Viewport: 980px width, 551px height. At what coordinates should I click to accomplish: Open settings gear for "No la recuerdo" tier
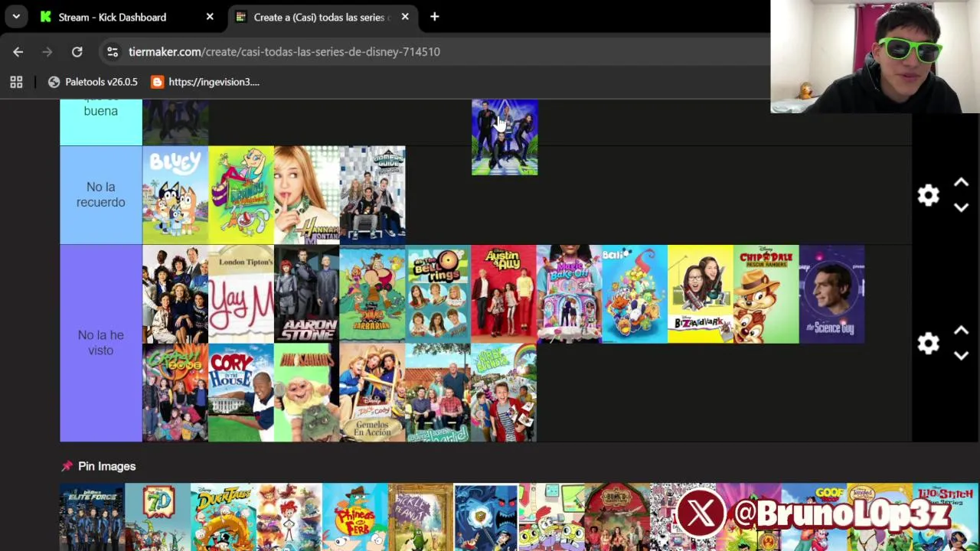click(928, 195)
